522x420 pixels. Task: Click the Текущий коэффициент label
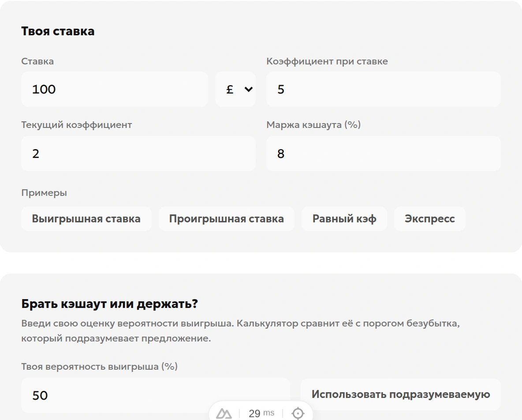pos(77,125)
